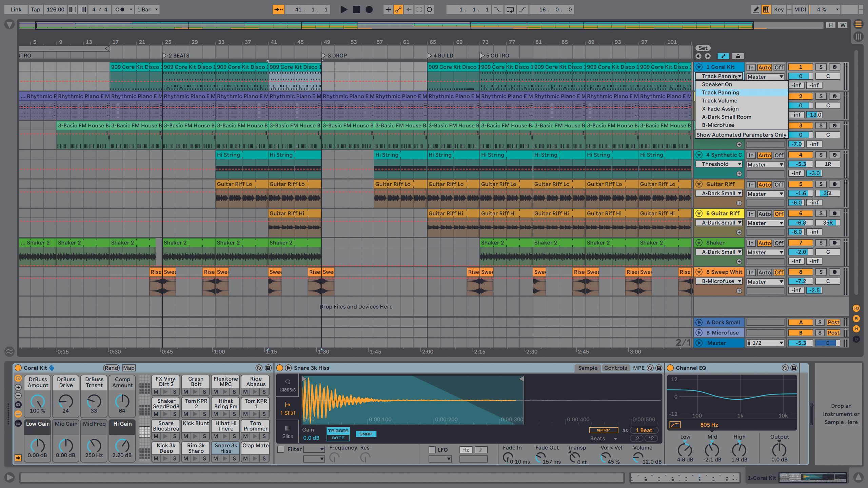Arm the Arrangement Record button
This screenshot has width=868, height=488.
[369, 9]
